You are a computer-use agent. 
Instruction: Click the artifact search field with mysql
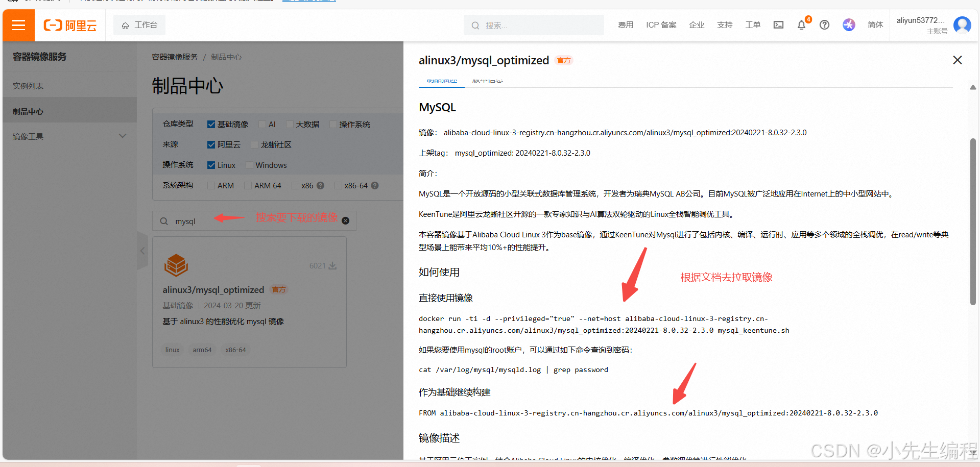[x=254, y=221]
